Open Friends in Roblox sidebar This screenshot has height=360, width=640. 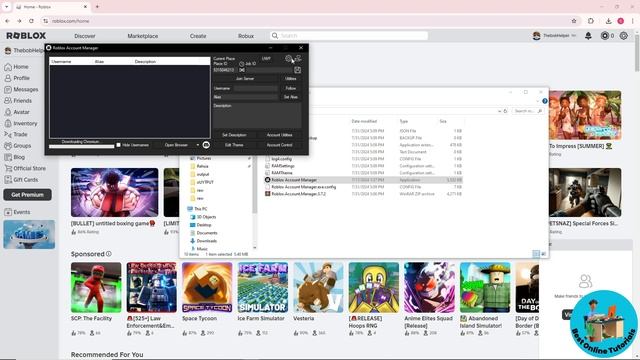coord(18,100)
